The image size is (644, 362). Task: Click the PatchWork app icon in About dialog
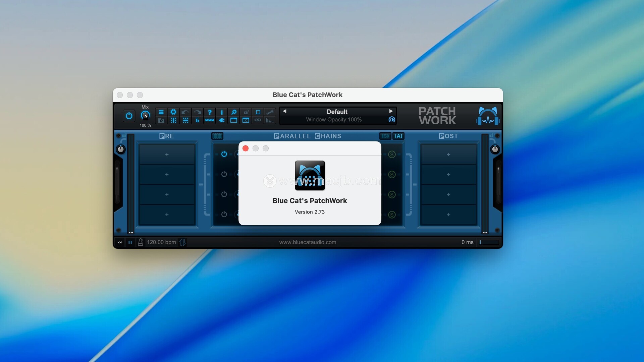pos(310,176)
